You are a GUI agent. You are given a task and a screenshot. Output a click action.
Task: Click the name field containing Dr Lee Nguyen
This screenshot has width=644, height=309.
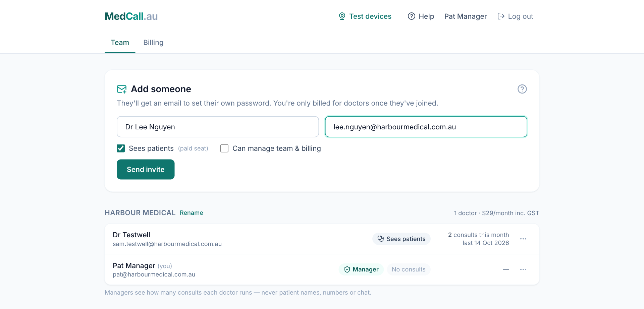tap(218, 127)
